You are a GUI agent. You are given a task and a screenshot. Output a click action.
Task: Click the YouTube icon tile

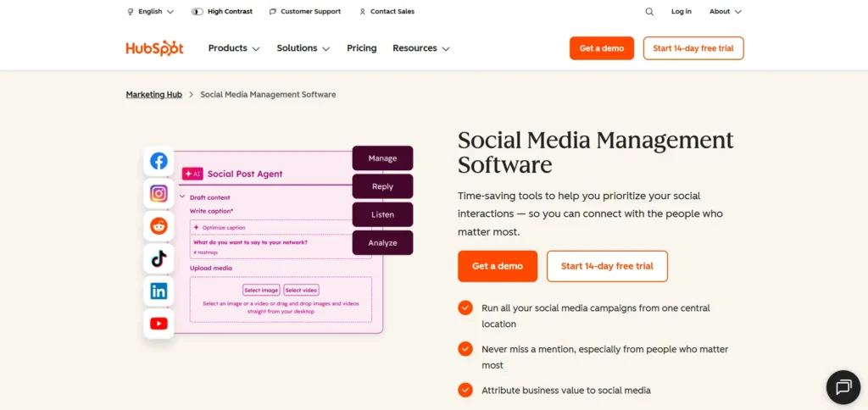tap(159, 324)
